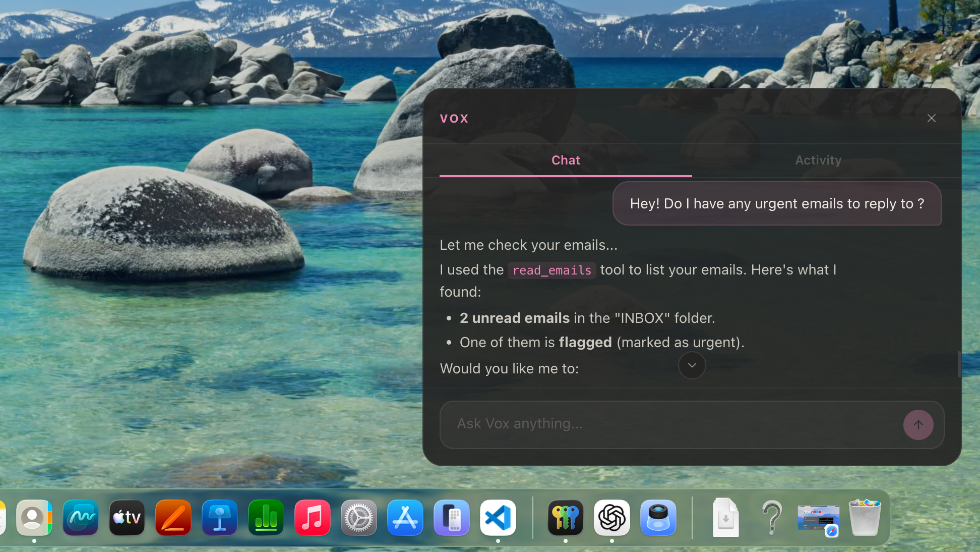Open the Trash
The width and height of the screenshot is (980, 552).
pyautogui.click(x=865, y=518)
